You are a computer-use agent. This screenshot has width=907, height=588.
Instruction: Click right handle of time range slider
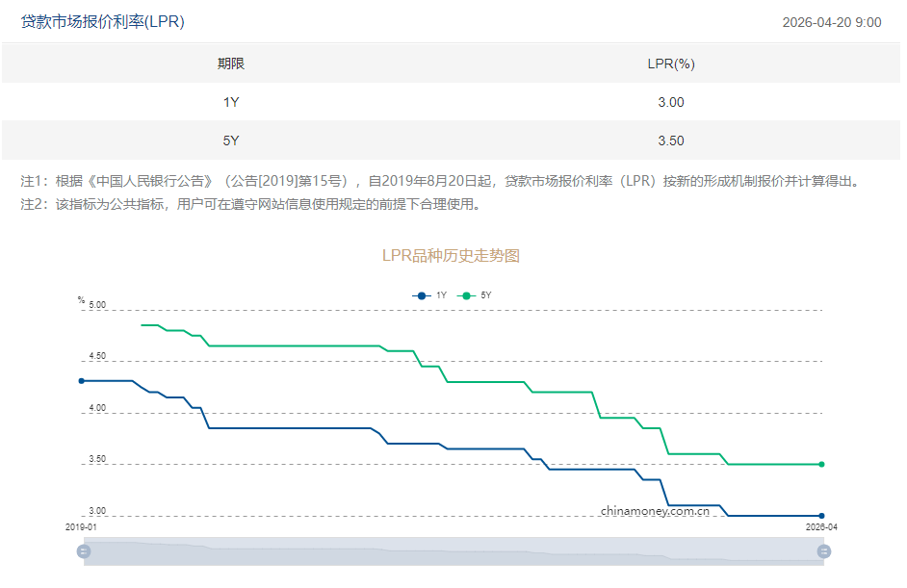coord(823,551)
